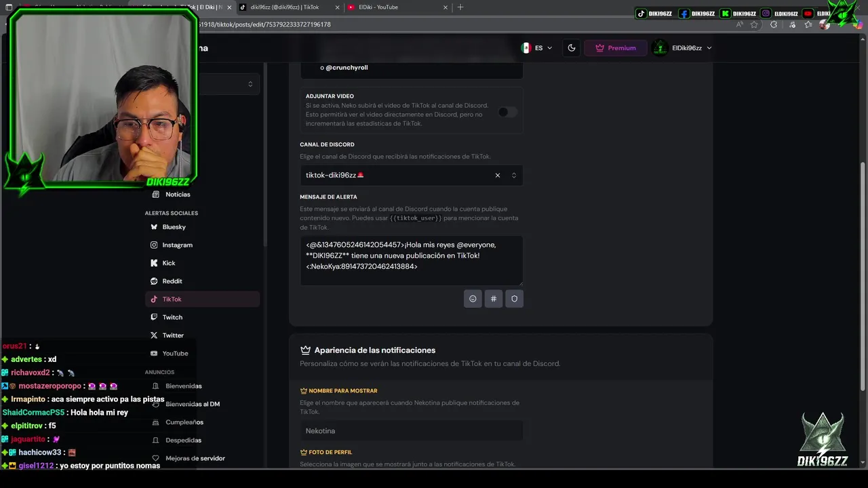Open the Bluesky alerts icon in sidebar
The width and height of the screenshot is (868, 488).
(x=154, y=227)
